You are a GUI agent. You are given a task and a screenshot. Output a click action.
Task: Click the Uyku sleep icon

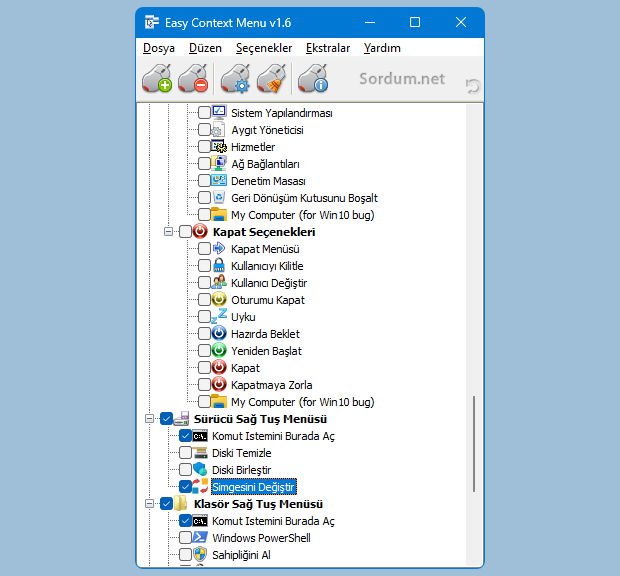pyautogui.click(x=219, y=317)
